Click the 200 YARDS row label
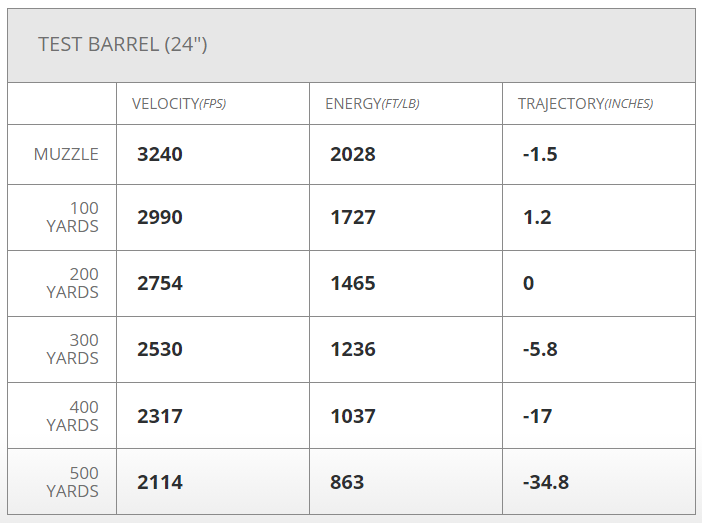The image size is (702, 523). pos(73,283)
